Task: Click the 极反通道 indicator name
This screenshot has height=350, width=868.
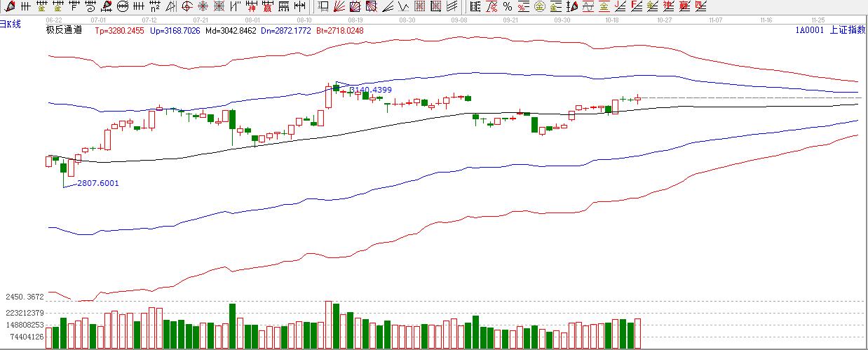Action: 64,30
